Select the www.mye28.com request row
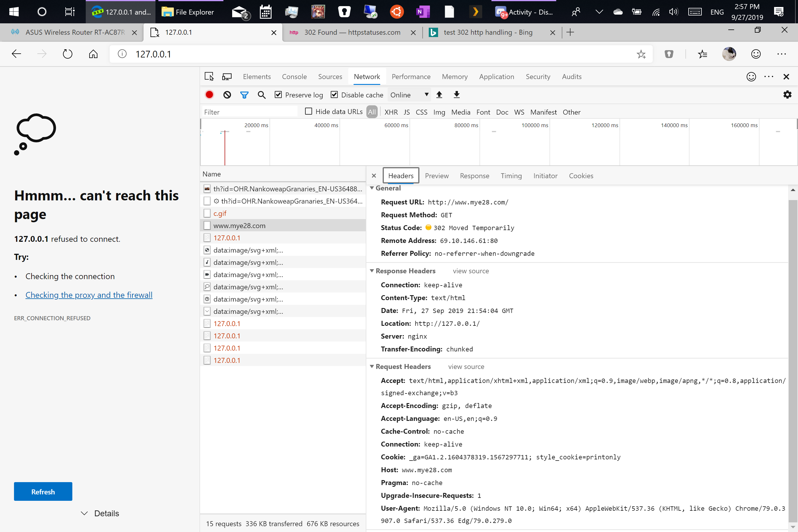 click(283, 226)
